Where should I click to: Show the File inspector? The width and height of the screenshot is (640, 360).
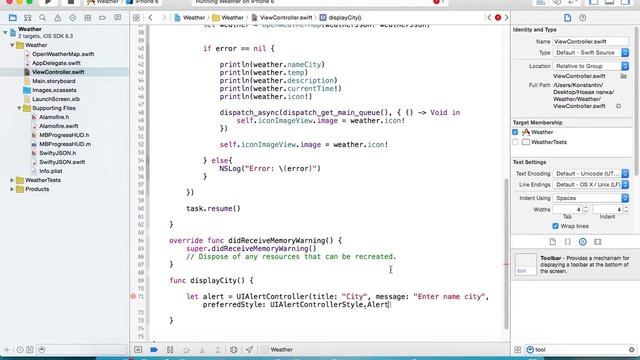pos(567,18)
